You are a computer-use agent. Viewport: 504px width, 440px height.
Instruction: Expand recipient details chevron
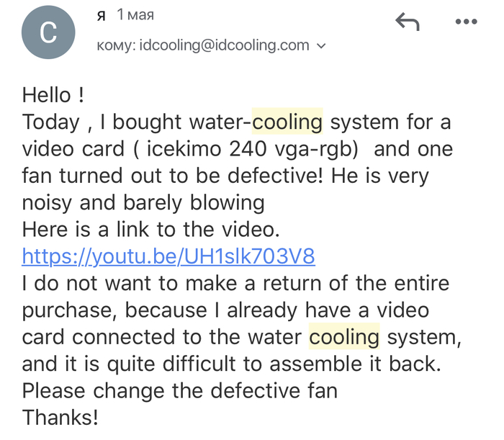click(x=321, y=46)
